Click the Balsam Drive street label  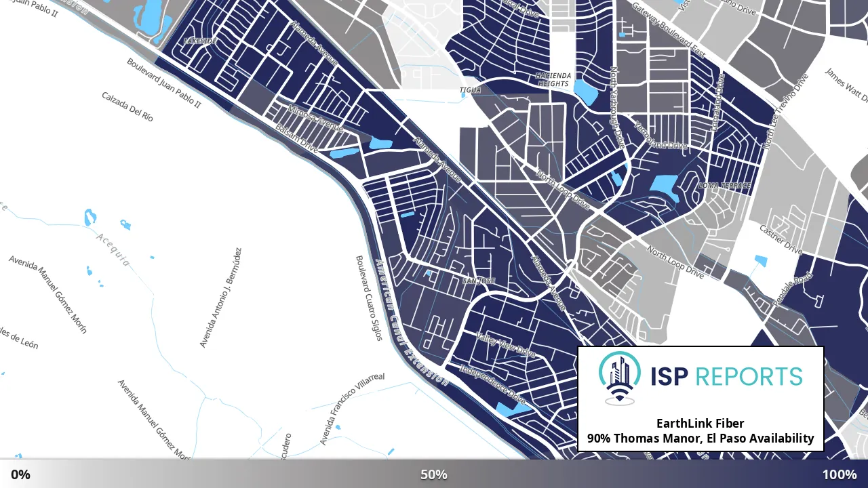tap(297, 140)
